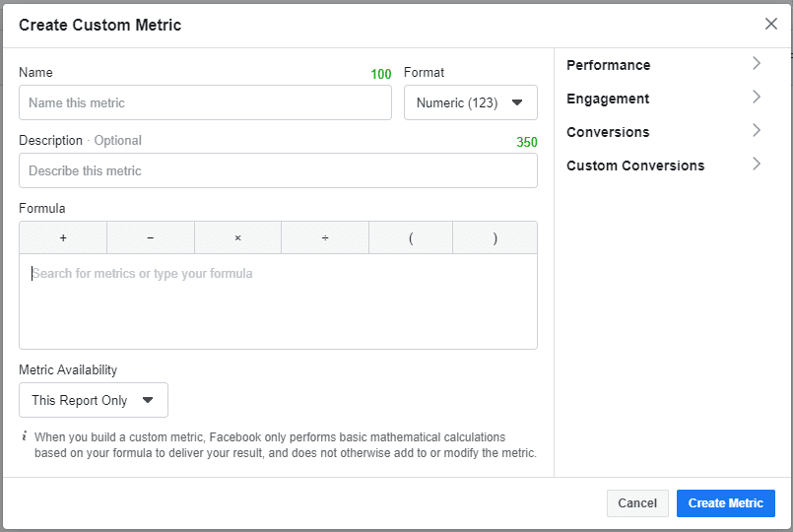Focus the Name this metric field
The image size is (793, 532).
(205, 102)
